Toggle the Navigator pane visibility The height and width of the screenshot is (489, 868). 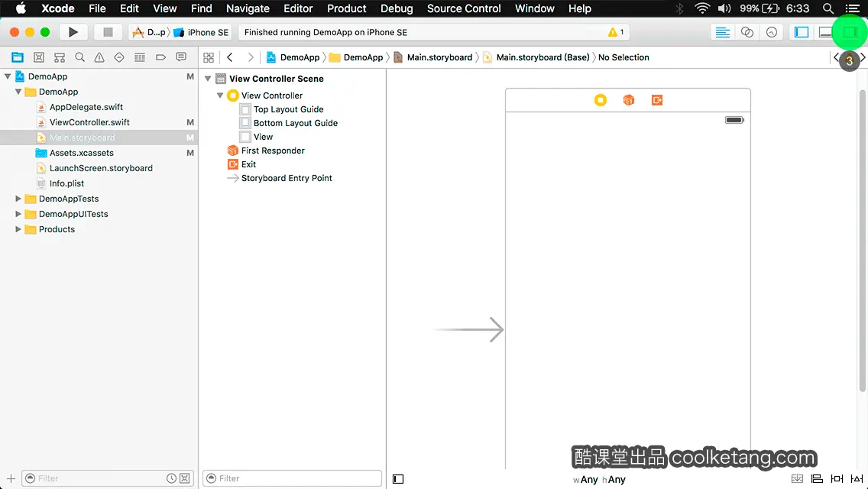pos(801,32)
